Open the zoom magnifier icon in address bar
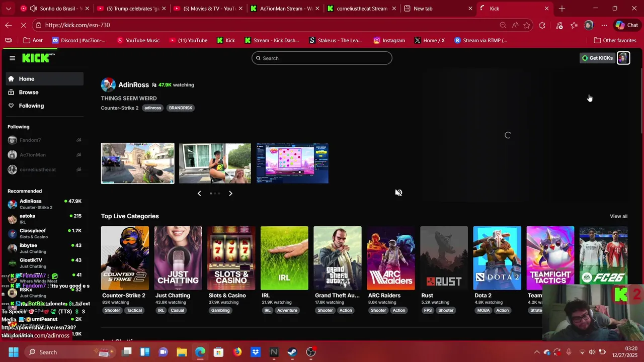The height and width of the screenshot is (362, 644). (x=503, y=25)
